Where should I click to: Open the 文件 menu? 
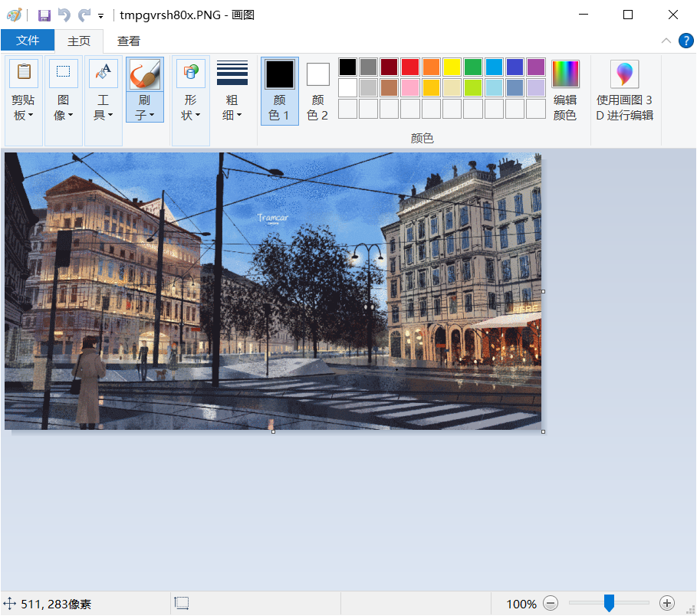coord(28,41)
